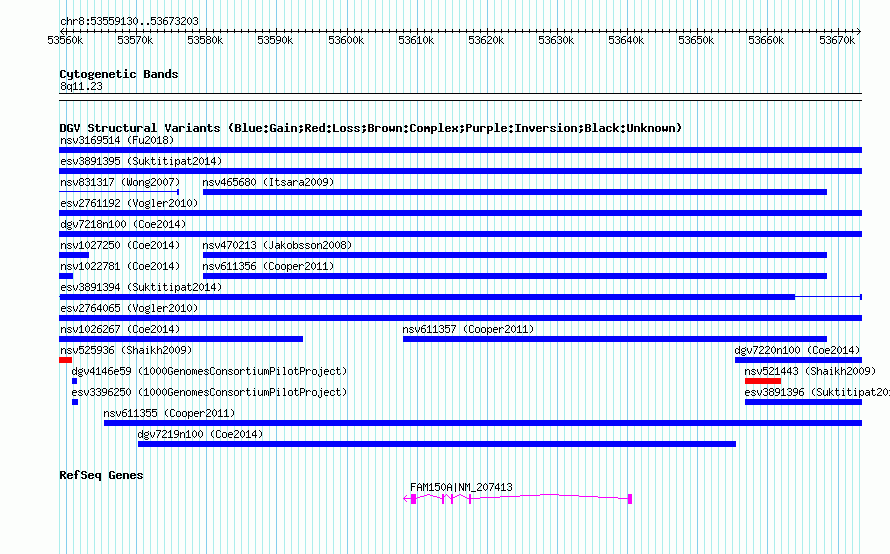This screenshot has height=554, width=890.
Task: Select the 8q11.23 band label
Action: point(81,86)
